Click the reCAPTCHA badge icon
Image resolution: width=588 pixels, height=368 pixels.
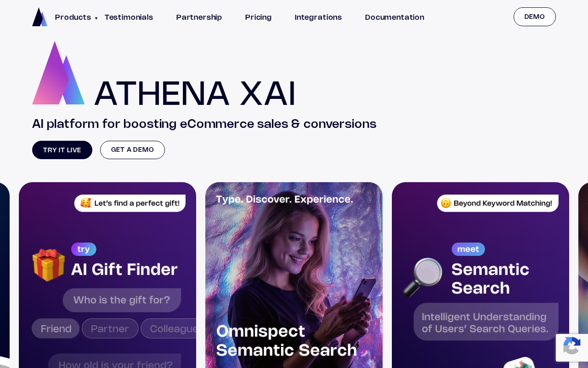pos(572,347)
